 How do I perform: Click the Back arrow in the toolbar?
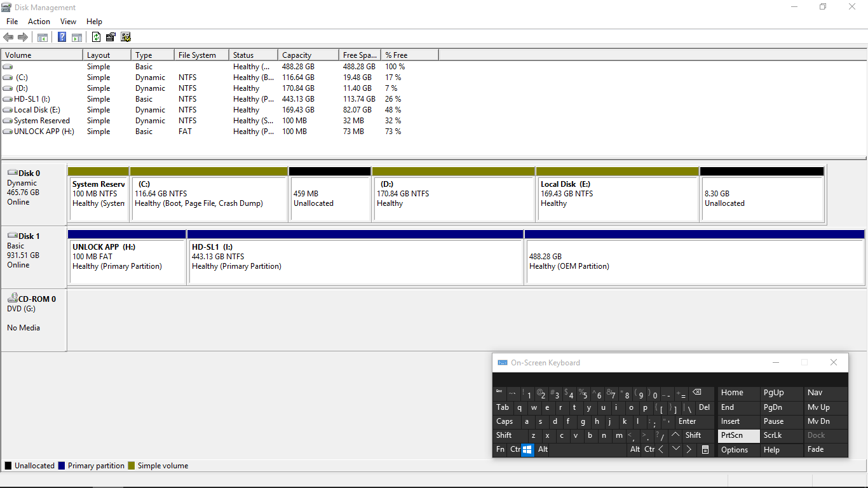pos(8,37)
